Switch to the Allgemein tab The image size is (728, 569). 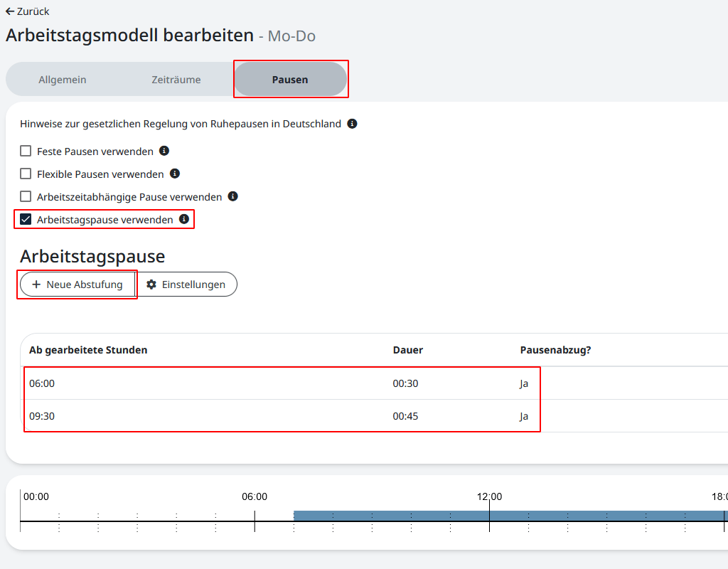click(x=63, y=80)
